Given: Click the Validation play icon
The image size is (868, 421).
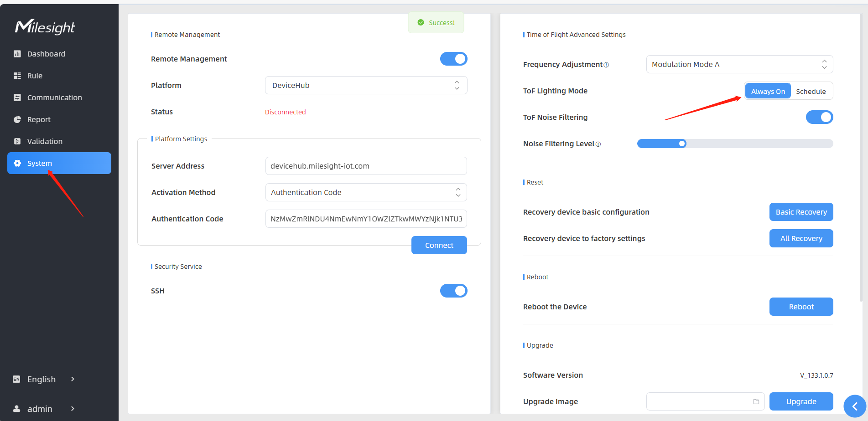Looking at the screenshot, I should pyautogui.click(x=17, y=141).
